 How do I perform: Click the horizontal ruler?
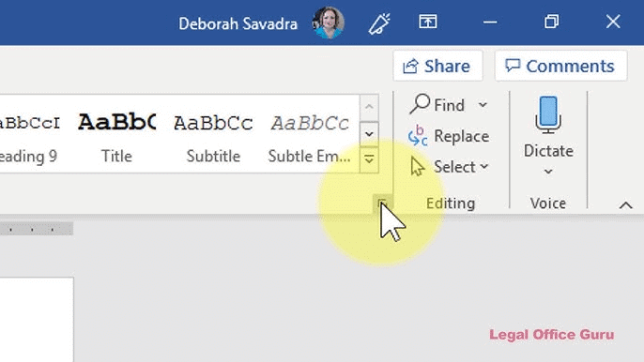click(37, 229)
